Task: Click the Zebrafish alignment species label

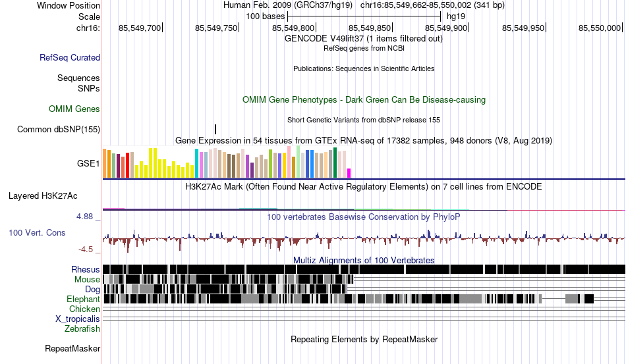Action: click(82, 329)
